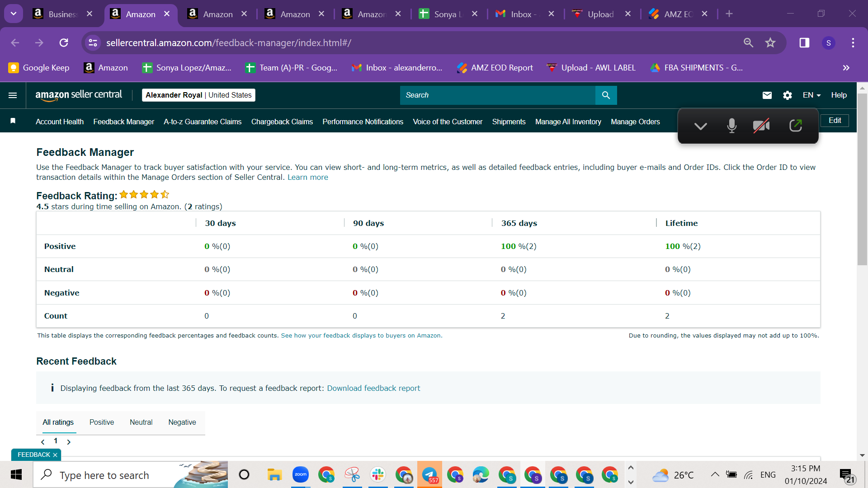
Task: Open the Zoom app in the taskbar
Action: [301, 475]
